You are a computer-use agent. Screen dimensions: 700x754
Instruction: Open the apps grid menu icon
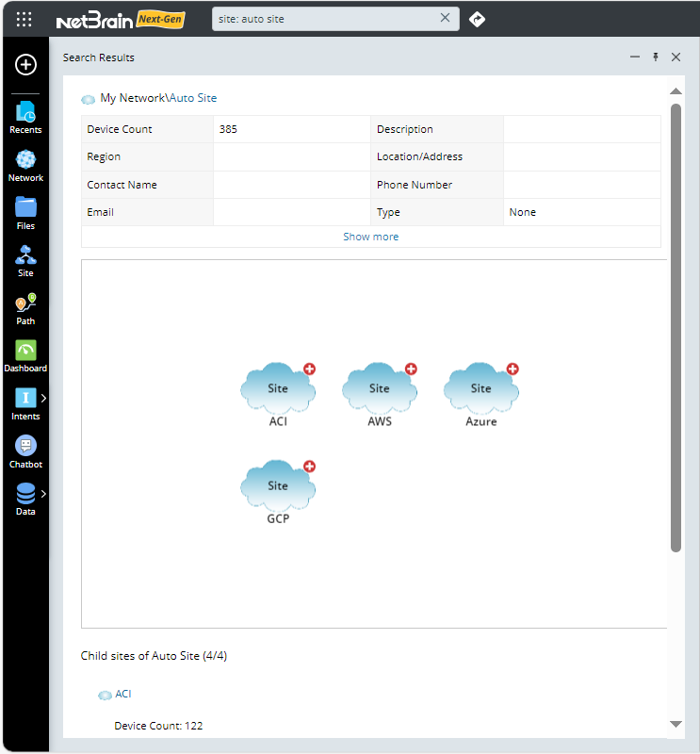pos(24,19)
